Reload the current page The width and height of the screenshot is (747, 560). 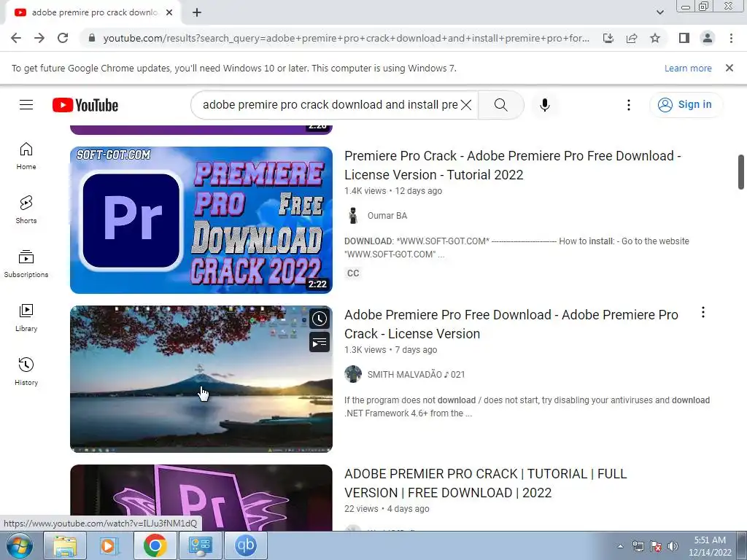(x=63, y=38)
